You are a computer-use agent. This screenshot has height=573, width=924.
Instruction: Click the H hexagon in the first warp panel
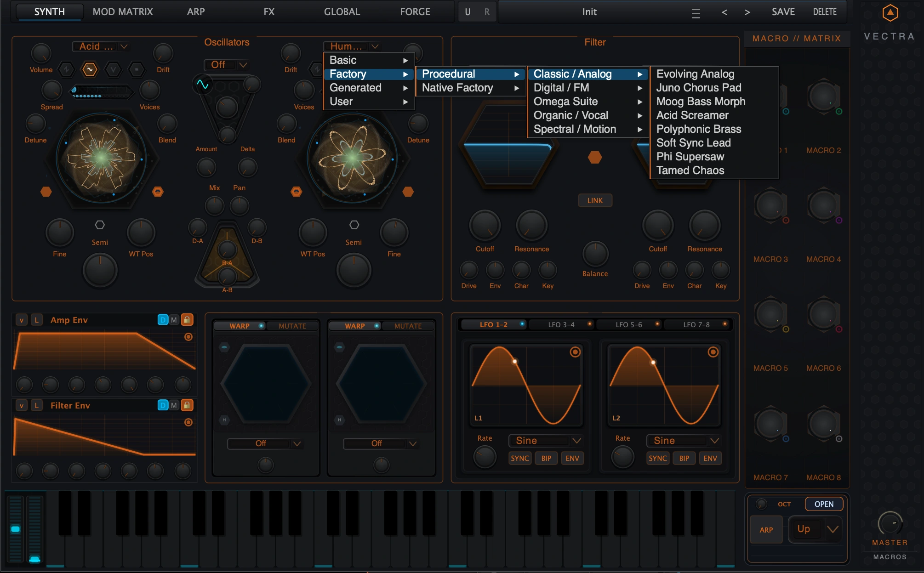[x=224, y=420]
